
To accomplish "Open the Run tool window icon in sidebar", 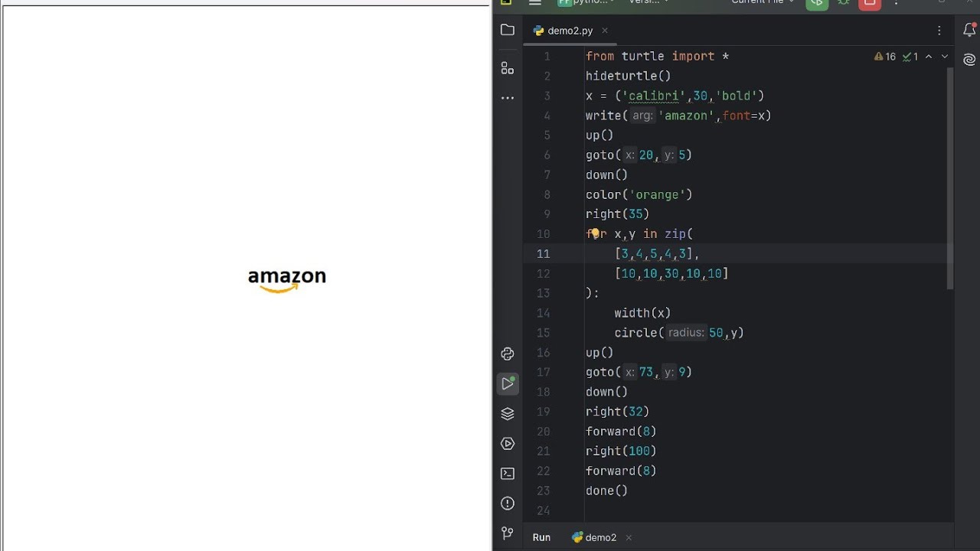I will (x=507, y=383).
